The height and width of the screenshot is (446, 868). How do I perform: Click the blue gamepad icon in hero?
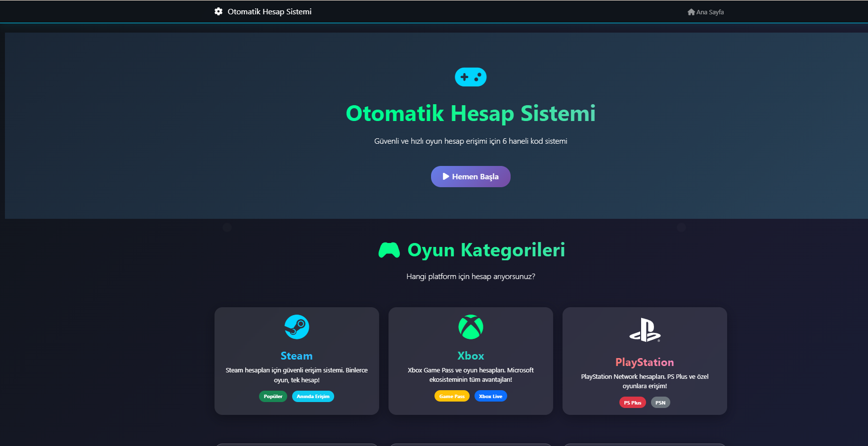(471, 77)
